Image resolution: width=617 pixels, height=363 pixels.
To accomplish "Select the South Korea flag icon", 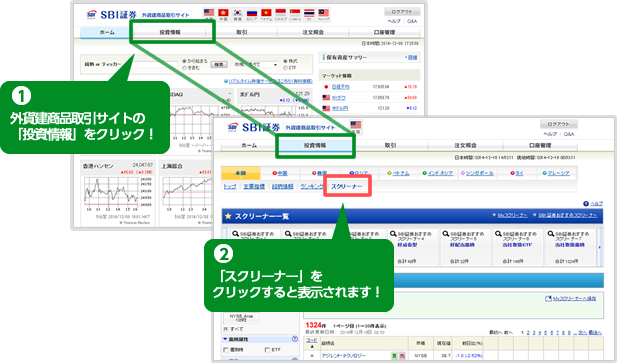I will pos(237,13).
